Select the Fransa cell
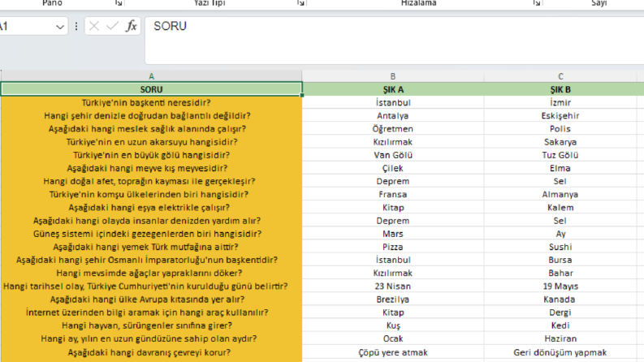This screenshot has width=644, height=362. pyautogui.click(x=393, y=194)
